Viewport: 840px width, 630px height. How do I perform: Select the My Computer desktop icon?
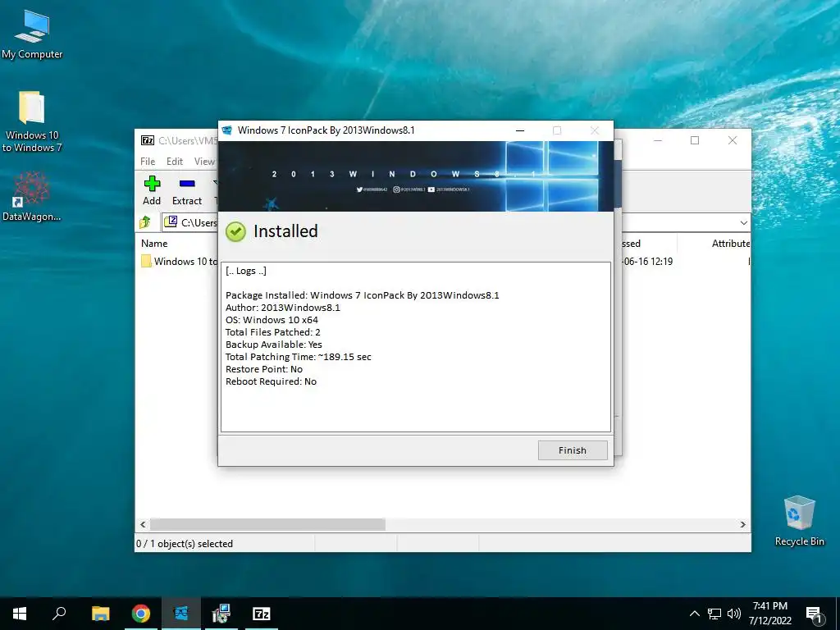[32, 34]
